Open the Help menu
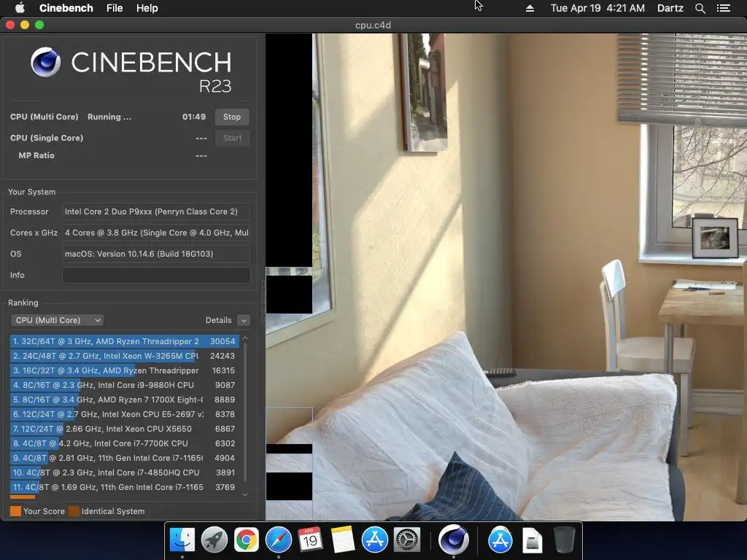 (x=147, y=8)
